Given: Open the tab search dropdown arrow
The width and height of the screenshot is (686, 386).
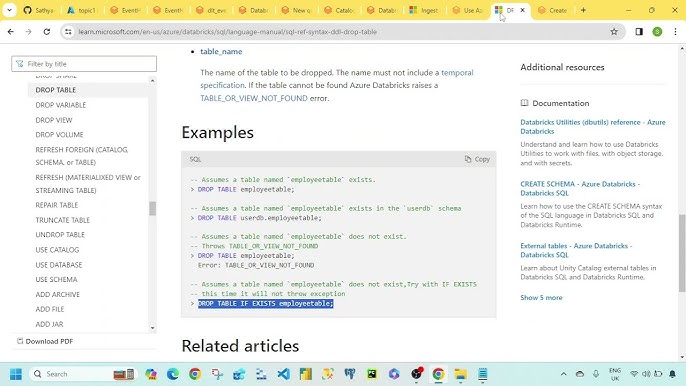Looking at the screenshot, I should click(9, 10).
